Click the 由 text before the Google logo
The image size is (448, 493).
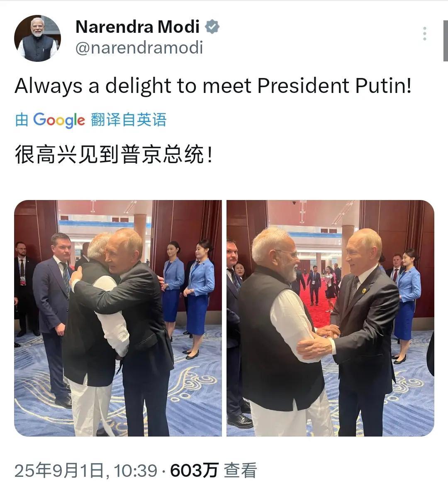tap(22, 120)
